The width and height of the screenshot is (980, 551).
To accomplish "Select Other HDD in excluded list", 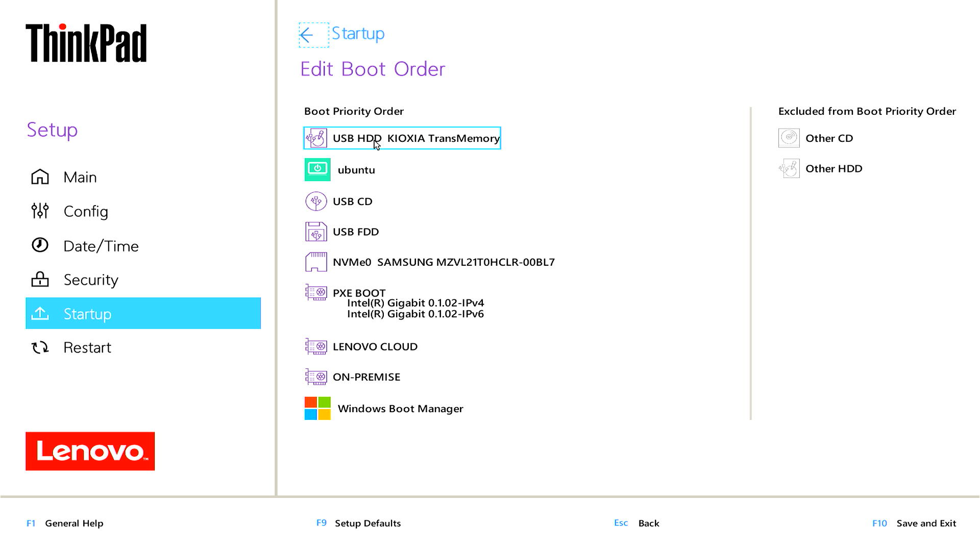I will coord(834,169).
